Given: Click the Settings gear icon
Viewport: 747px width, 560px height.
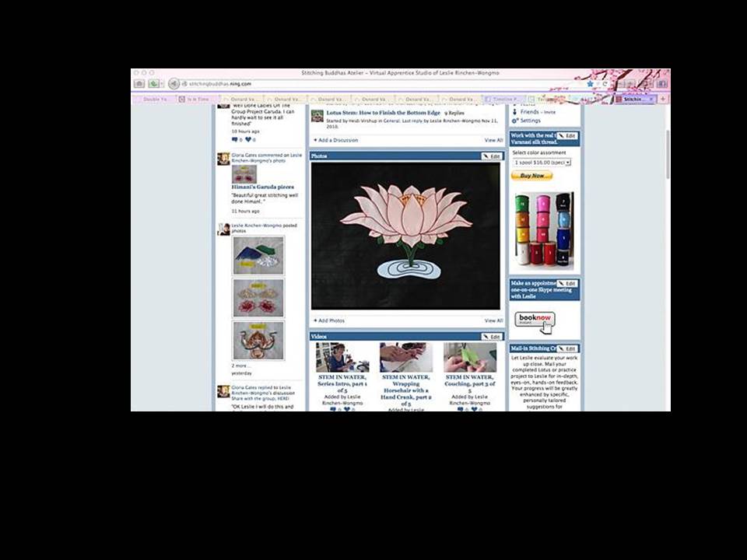Looking at the screenshot, I should pos(514,121).
